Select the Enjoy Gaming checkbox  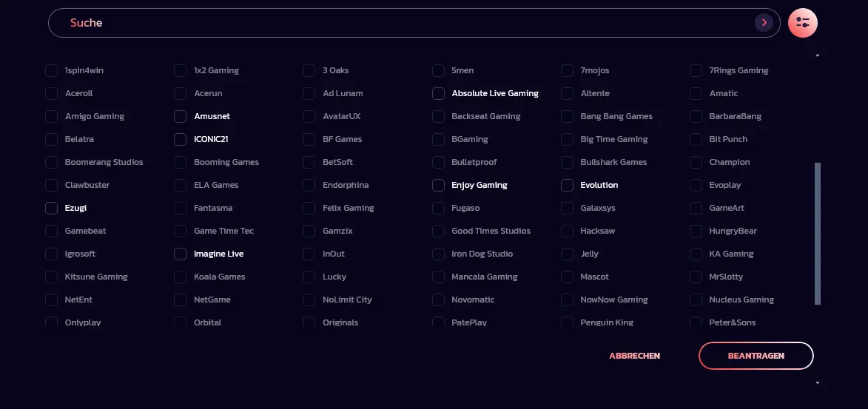[x=438, y=185]
